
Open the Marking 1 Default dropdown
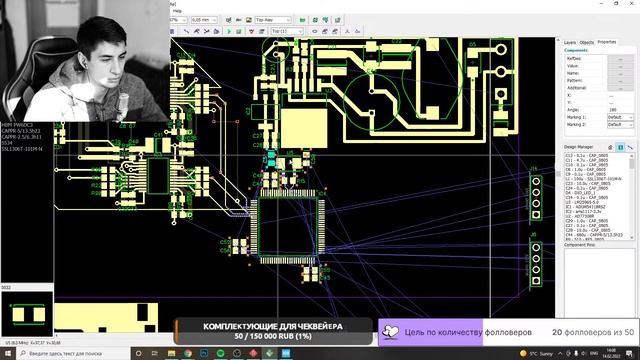click(620, 117)
